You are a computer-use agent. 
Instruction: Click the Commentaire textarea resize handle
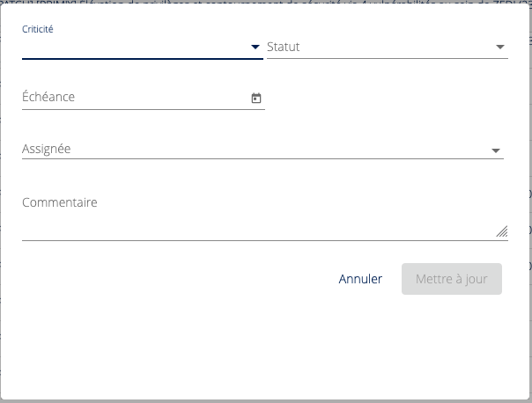click(502, 232)
